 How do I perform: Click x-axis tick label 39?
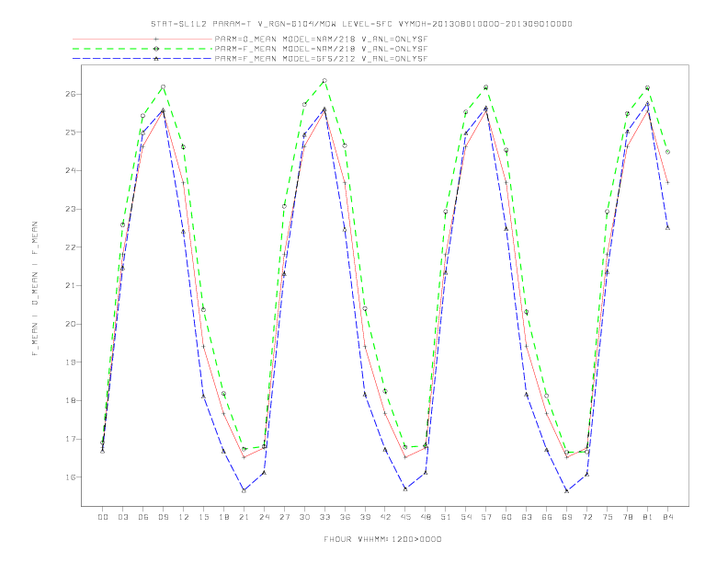pos(365,517)
